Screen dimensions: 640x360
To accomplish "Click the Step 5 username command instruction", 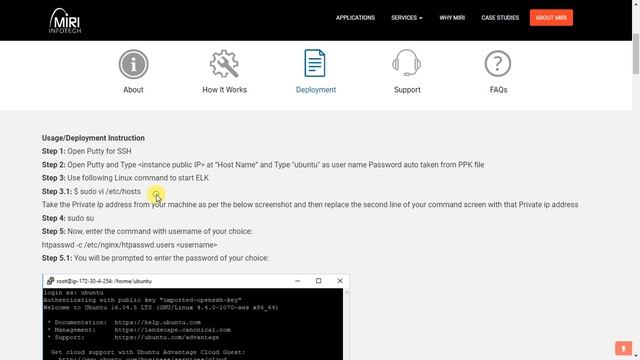I will click(x=147, y=231).
